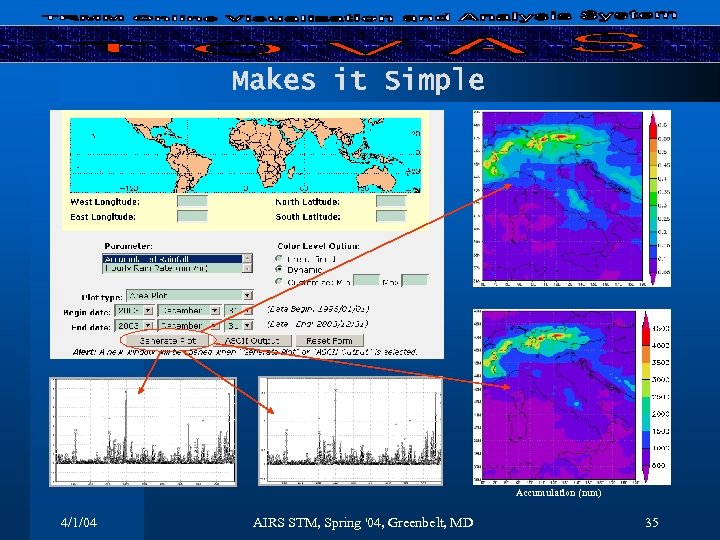The image size is (720, 540).
Task: Click the Generate Plot button
Action: click(x=167, y=341)
